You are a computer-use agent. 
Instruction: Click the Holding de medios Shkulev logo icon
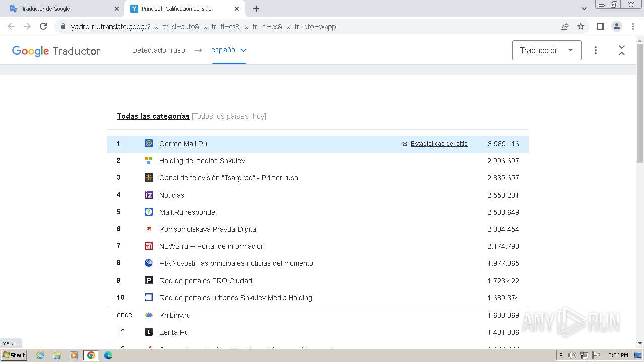coord(149,160)
